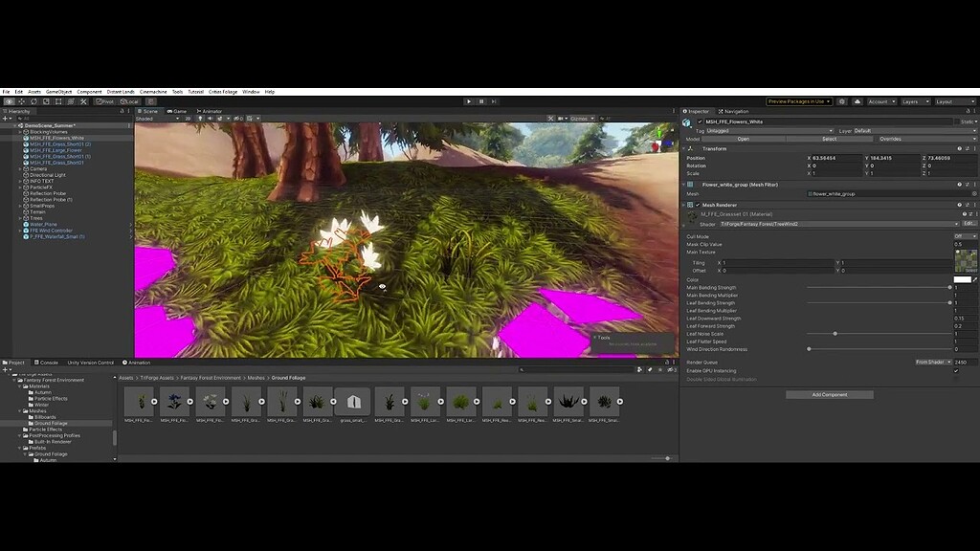Select the Move tool

point(21,100)
